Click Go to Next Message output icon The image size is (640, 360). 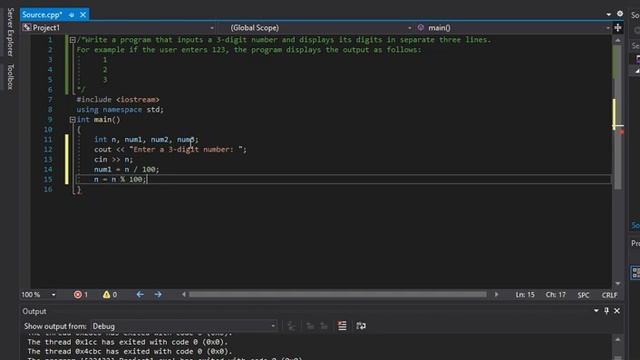[x=324, y=326]
